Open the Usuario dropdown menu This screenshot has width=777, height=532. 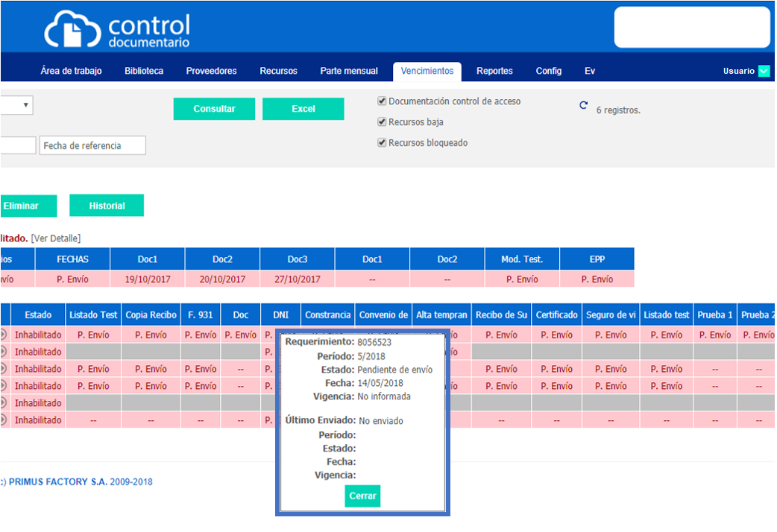click(764, 72)
